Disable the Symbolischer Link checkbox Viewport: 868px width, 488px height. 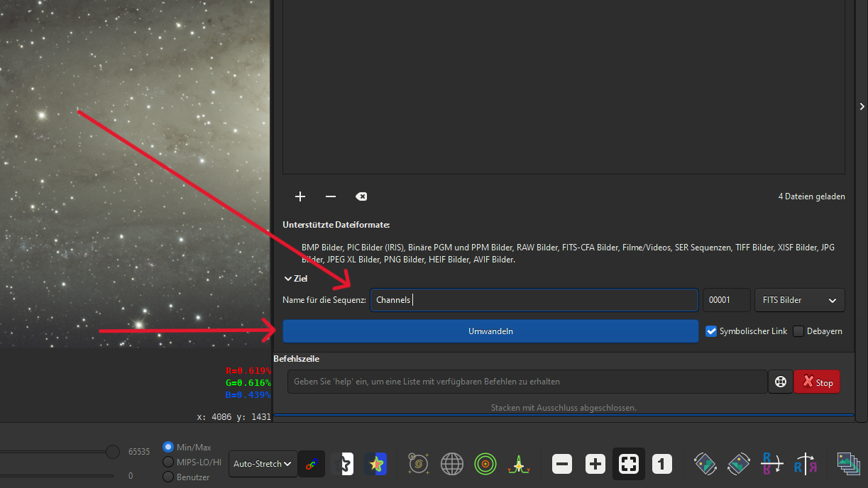711,331
